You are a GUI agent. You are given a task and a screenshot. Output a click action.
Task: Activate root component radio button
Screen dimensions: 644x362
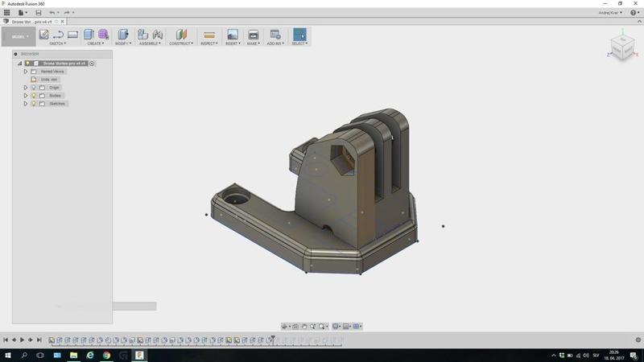click(92, 64)
